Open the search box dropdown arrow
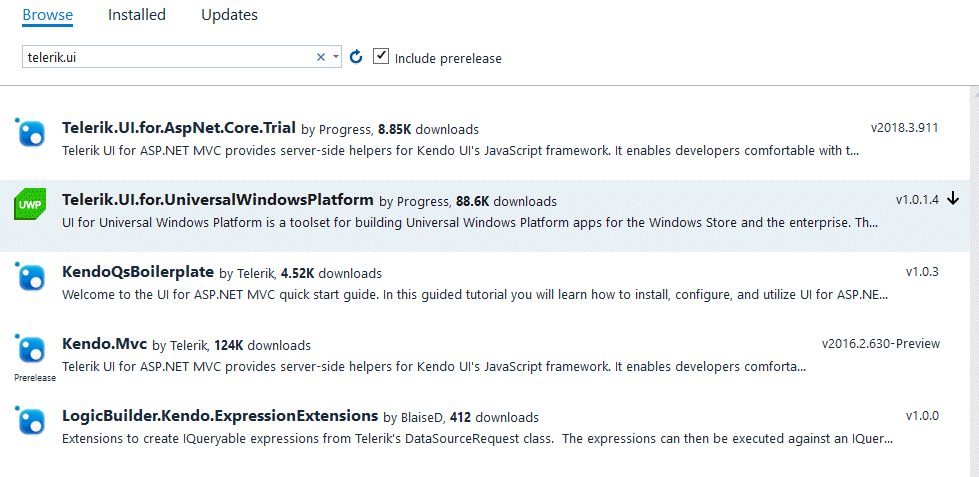Image resolution: width=979 pixels, height=477 pixels. (x=336, y=58)
